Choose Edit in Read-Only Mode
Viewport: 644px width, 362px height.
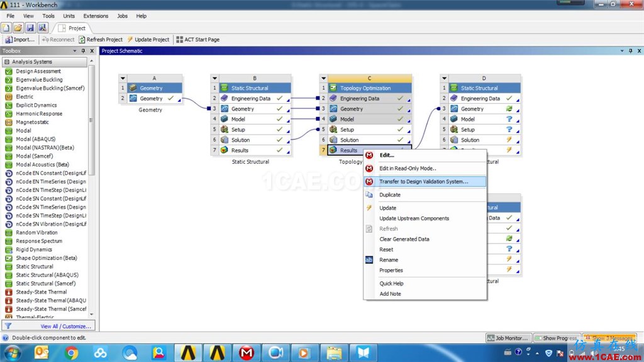(x=425, y=168)
